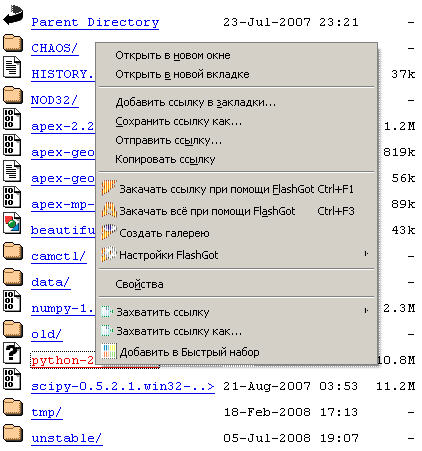The height and width of the screenshot is (451, 422).
Task: Click the Parent Directory back-arrow icon
Action: coord(13,16)
